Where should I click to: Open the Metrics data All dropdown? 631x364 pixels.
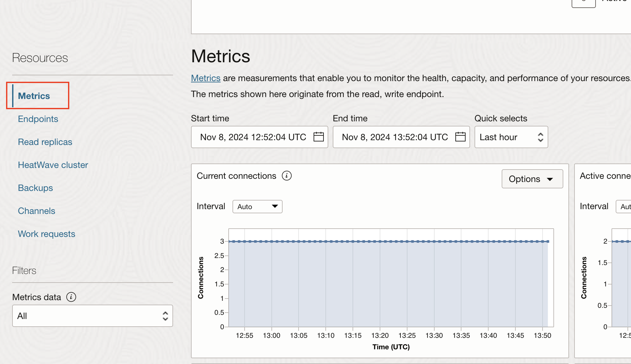click(92, 316)
